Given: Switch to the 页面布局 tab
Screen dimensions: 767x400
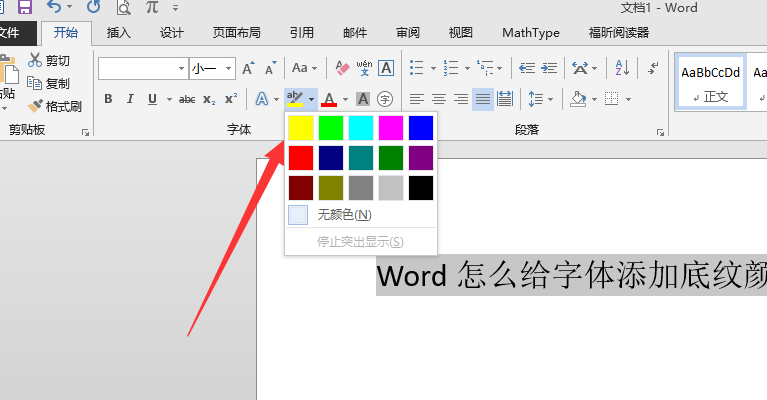Looking at the screenshot, I should pos(237,33).
